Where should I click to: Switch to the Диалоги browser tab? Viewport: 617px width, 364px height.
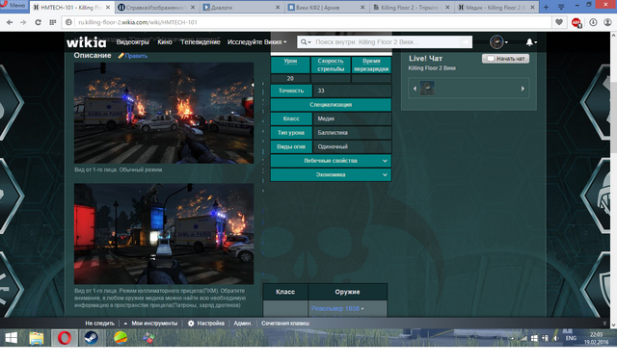click(242, 7)
